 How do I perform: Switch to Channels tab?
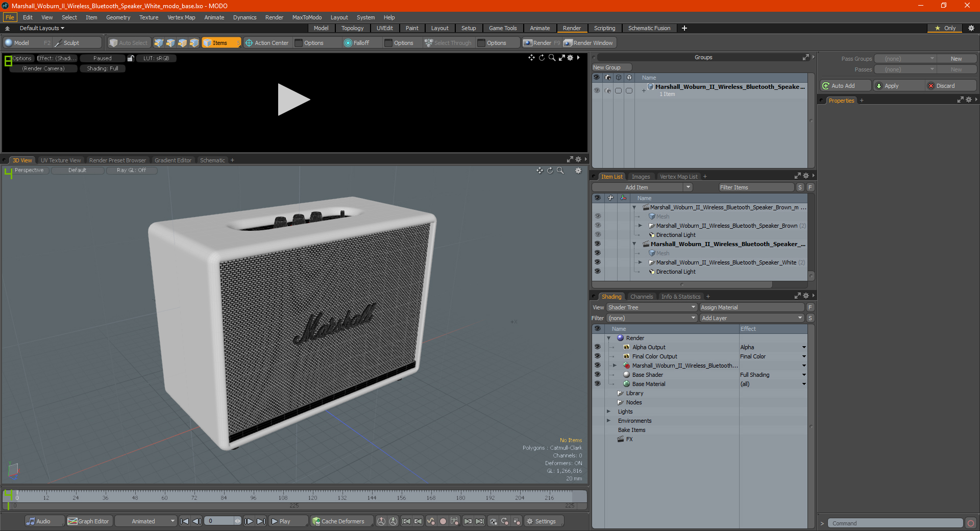(641, 297)
